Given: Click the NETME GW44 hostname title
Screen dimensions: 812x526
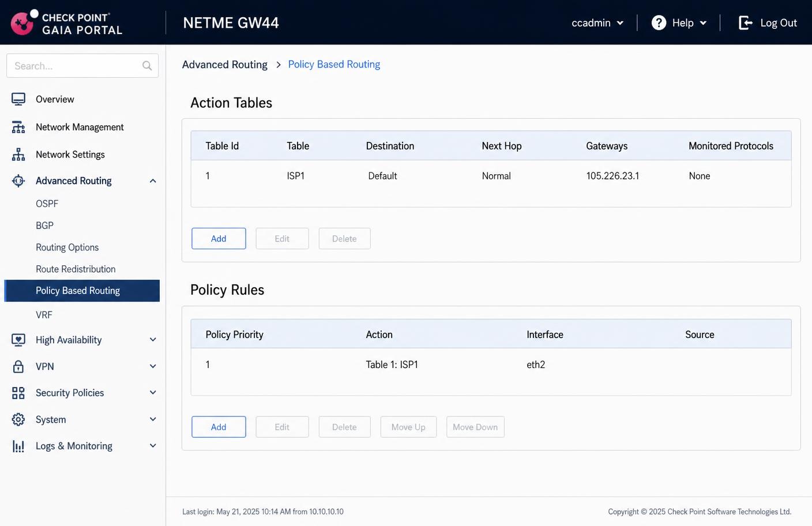Looking at the screenshot, I should coord(231,22).
